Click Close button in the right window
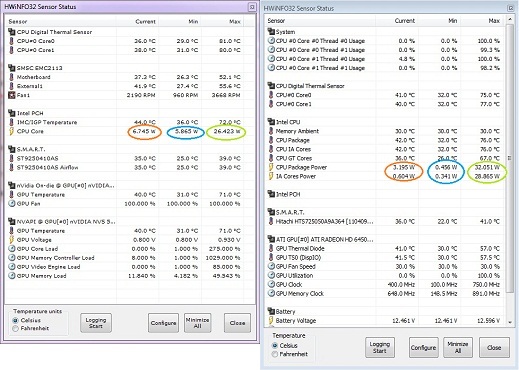Screen dimensions: 519x370 click(x=494, y=347)
